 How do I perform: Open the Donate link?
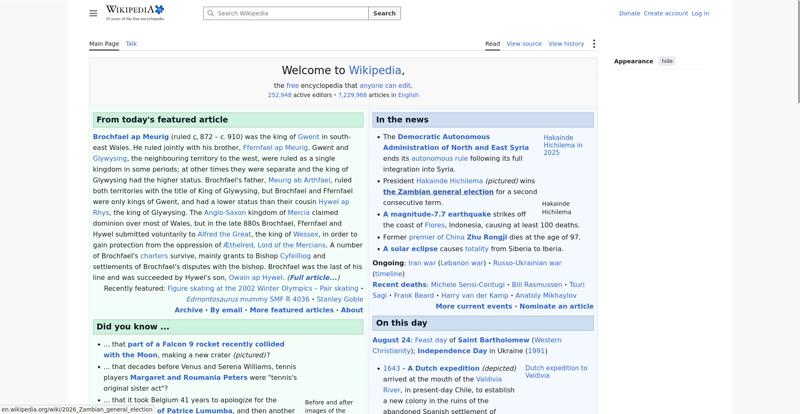pyautogui.click(x=630, y=13)
